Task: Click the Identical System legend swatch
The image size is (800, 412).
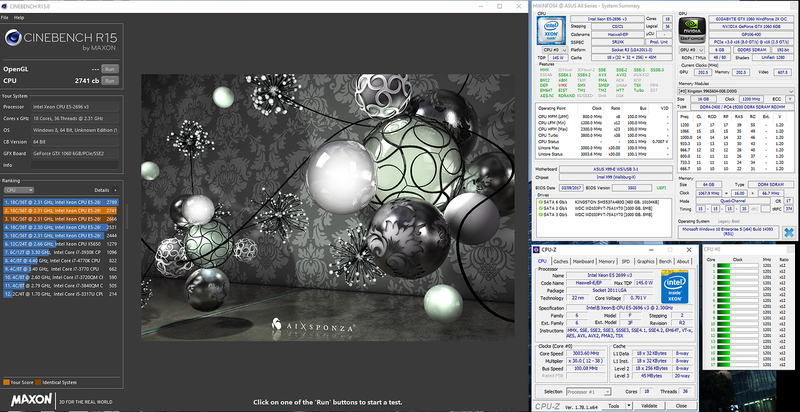Action: click(x=38, y=382)
